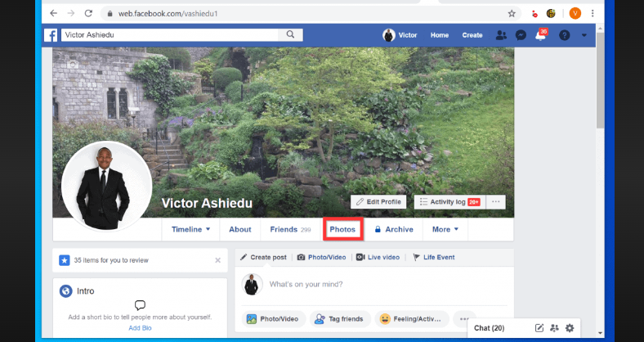
Task: Open chat settings gear icon
Action: click(570, 328)
